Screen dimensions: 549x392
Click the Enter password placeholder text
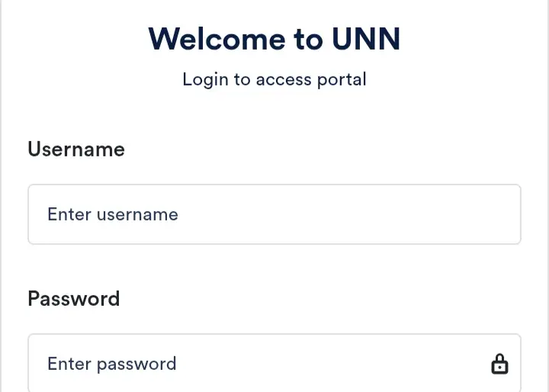click(112, 364)
